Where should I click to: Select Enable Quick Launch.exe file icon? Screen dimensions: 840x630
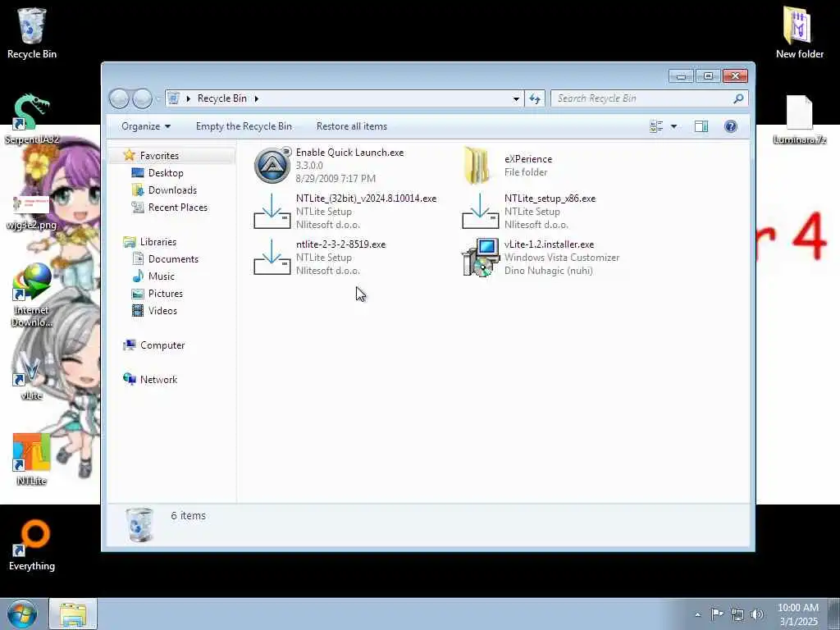(x=272, y=166)
